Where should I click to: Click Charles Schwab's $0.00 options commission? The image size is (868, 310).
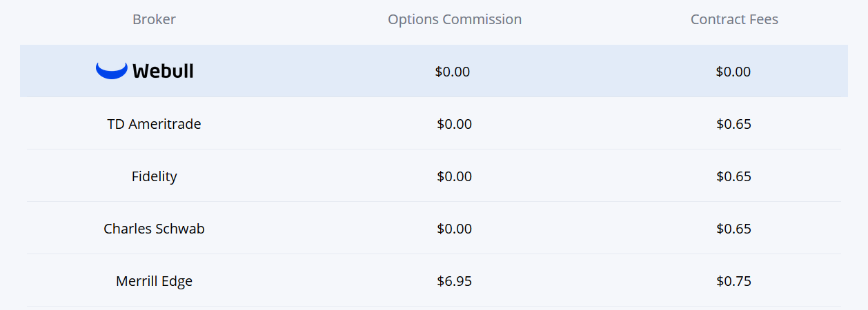coord(455,229)
